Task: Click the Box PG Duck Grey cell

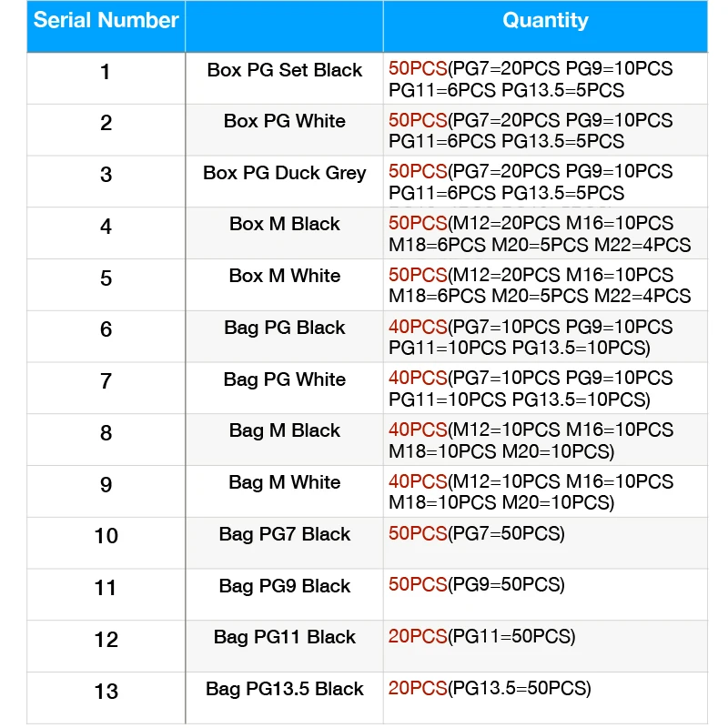Action: click(284, 173)
